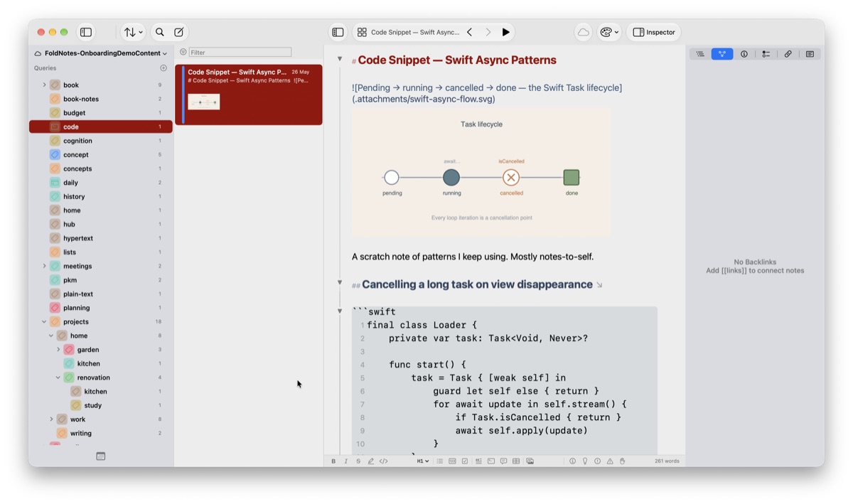Collapse the projects tag

tap(44, 322)
